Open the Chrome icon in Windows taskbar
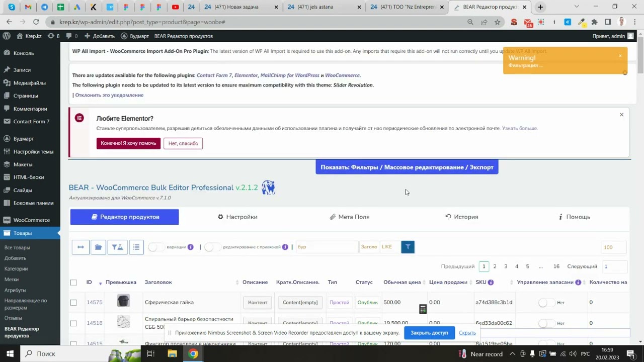Viewport: 644px width, 362px height. click(193, 353)
